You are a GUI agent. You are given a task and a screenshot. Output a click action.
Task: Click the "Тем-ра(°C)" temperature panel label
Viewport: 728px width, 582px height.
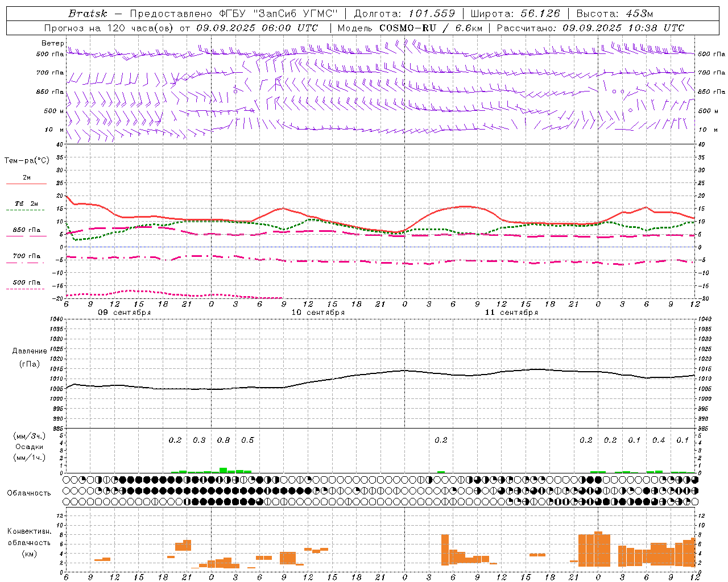(27, 161)
